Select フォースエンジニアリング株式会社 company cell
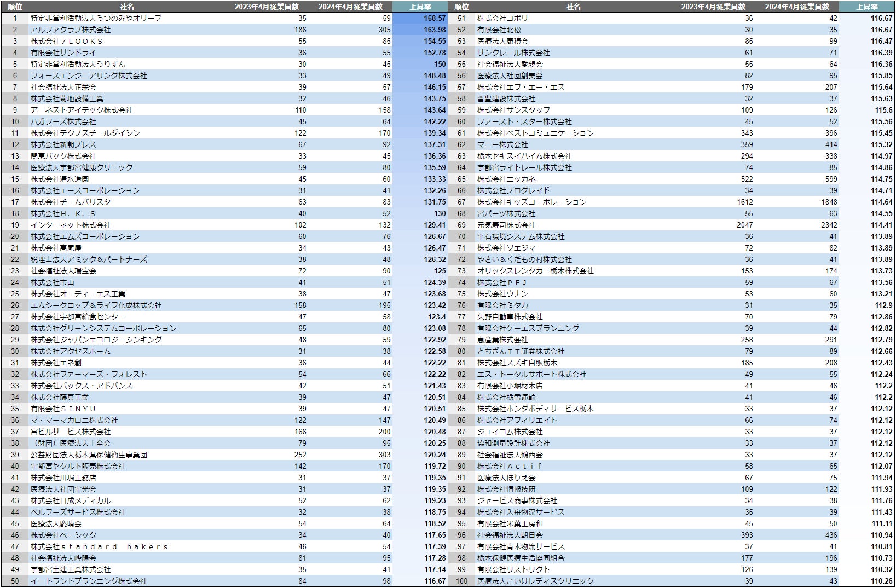This screenshot has height=588, width=896. coord(89,75)
